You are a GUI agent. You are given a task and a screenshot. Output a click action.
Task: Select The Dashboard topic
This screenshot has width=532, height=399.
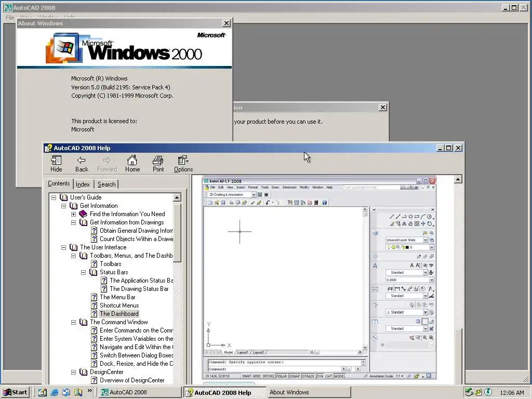(119, 313)
